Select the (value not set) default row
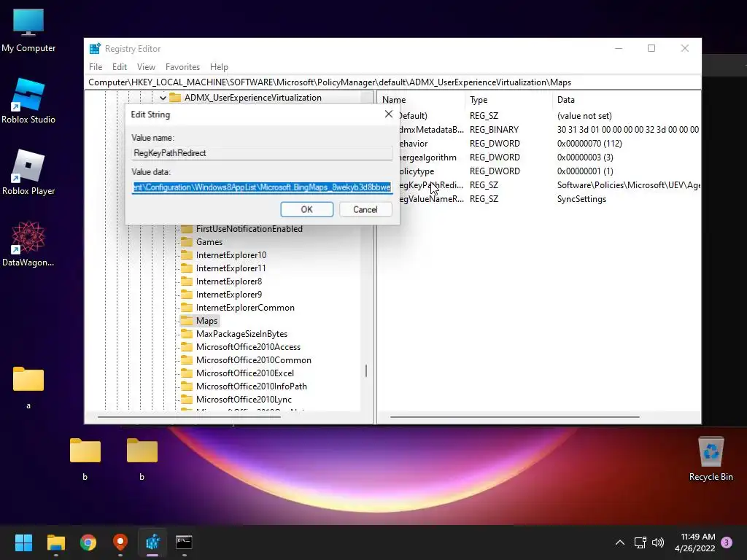This screenshot has height=560, width=747. [x=584, y=116]
